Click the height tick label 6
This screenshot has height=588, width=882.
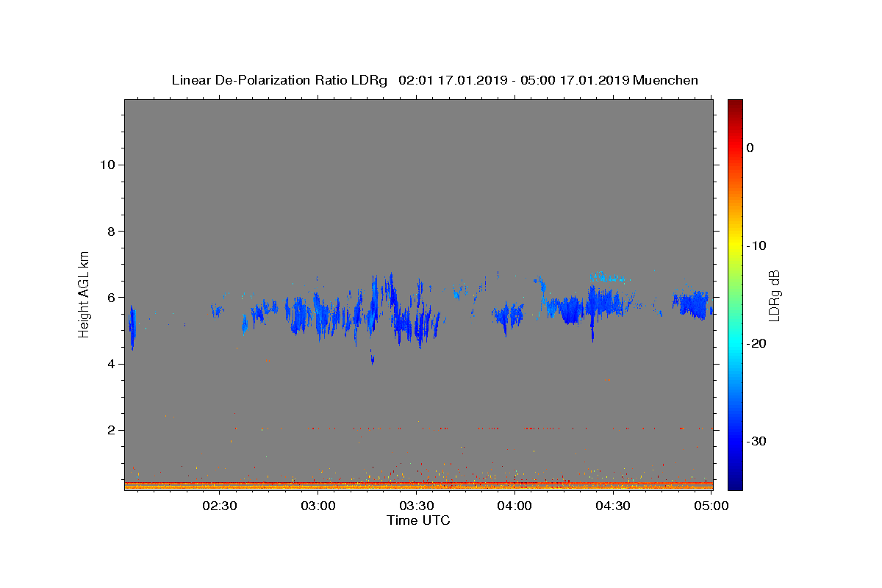pyautogui.click(x=110, y=298)
